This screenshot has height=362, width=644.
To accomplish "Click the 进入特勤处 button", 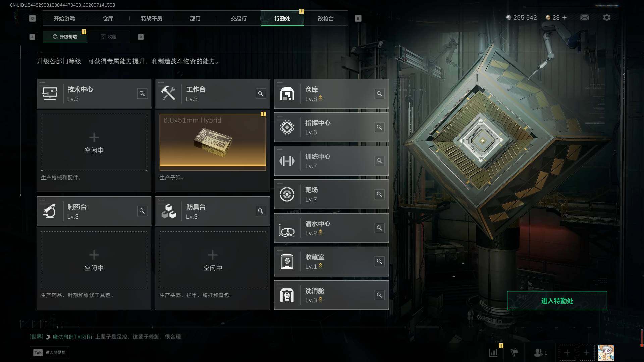I will tap(557, 301).
